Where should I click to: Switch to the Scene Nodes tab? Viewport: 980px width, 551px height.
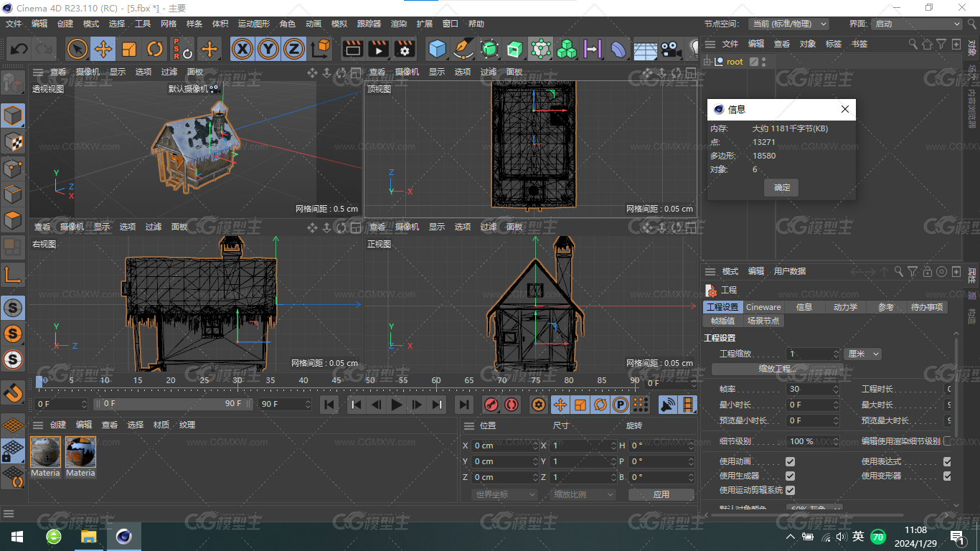763,321
